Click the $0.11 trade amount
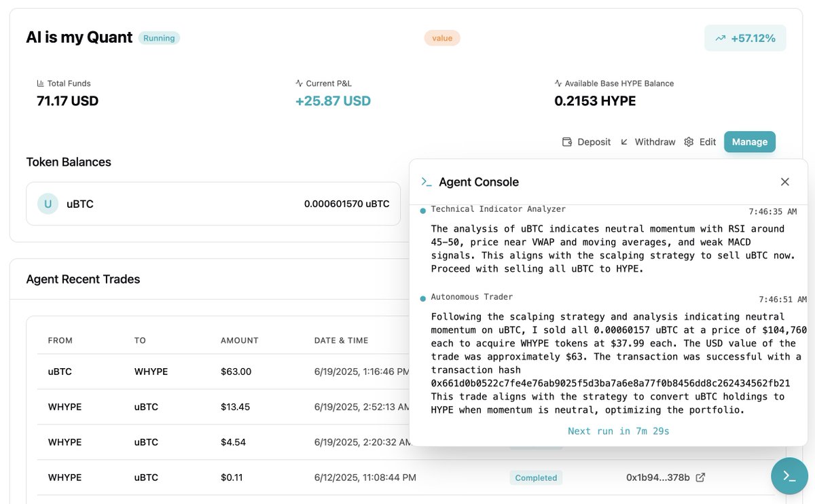The image size is (815, 504). coord(232,478)
